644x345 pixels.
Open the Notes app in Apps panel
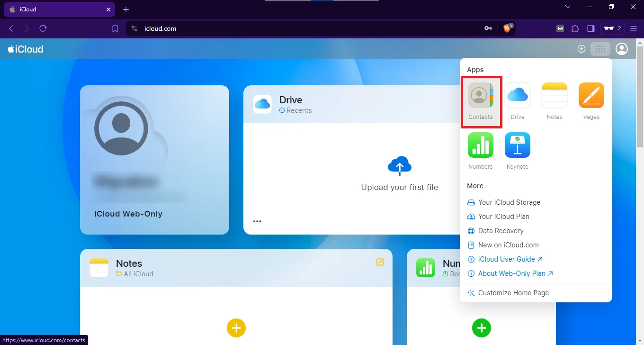point(555,101)
